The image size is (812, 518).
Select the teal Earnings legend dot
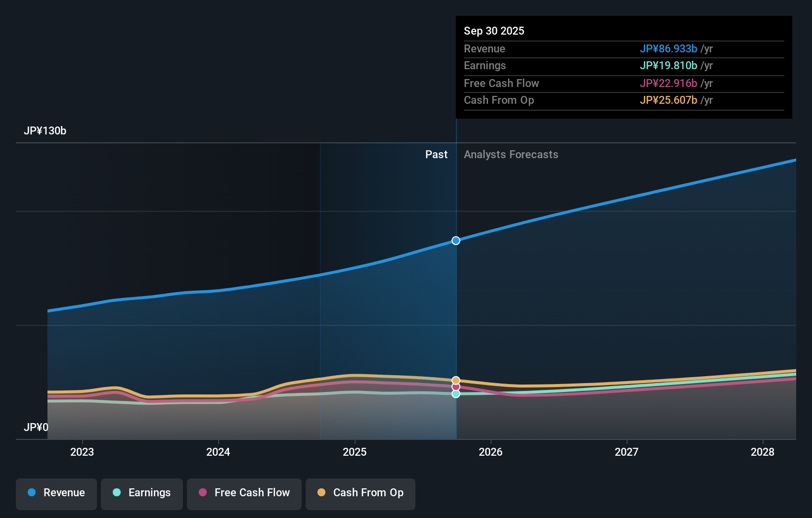pos(117,493)
